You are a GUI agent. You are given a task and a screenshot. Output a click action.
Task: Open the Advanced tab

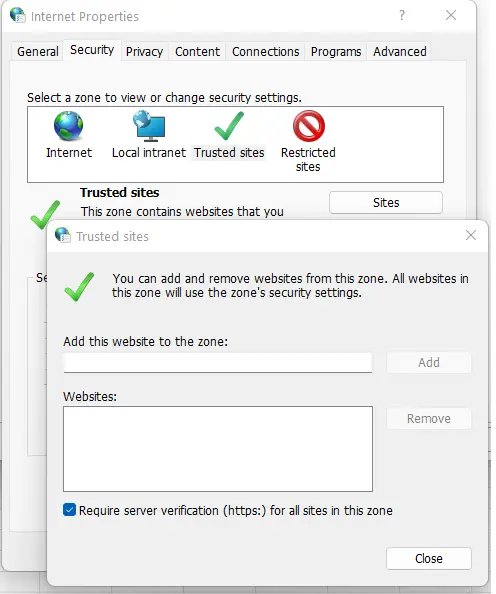(399, 52)
